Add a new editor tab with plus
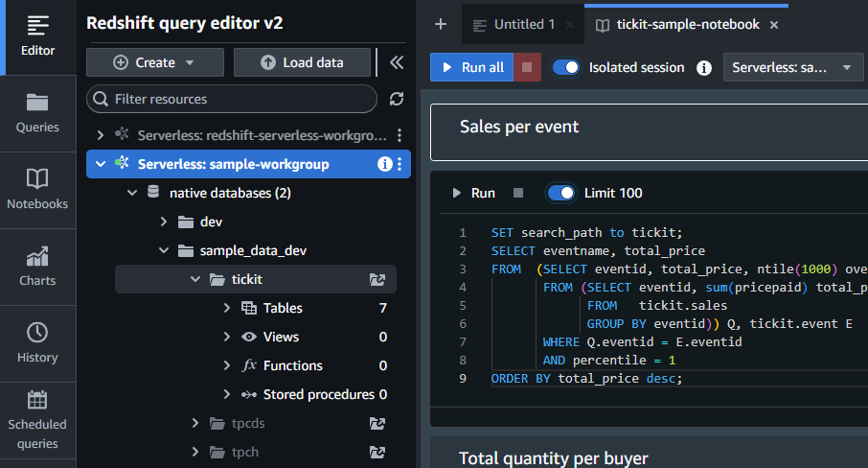The width and height of the screenshot is (868, 468). click(x=441, y=24)
